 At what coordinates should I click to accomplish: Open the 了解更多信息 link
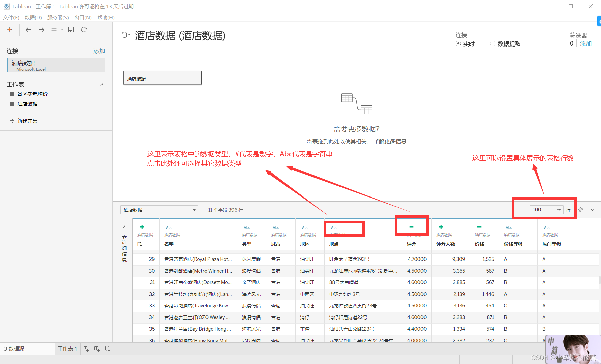tap(390, 141)
